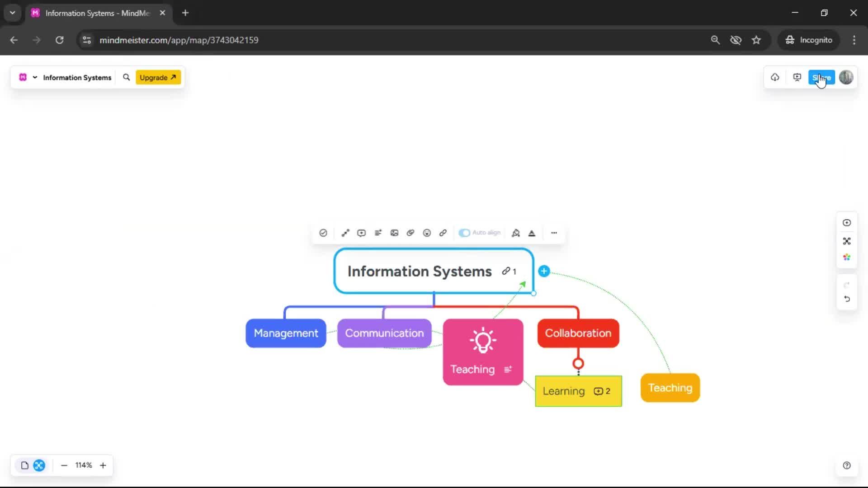
Task: Select the pink Teaching topic
Action: click(x=483, y=352)
